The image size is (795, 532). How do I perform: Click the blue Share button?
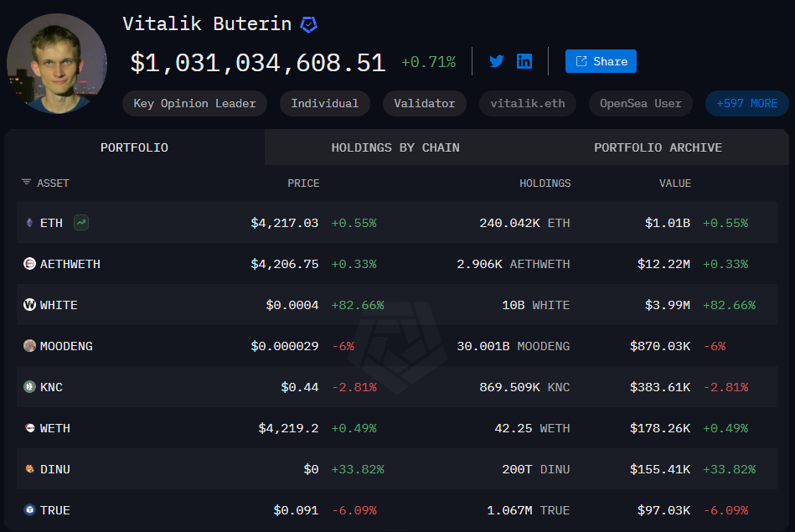point(601,61)
